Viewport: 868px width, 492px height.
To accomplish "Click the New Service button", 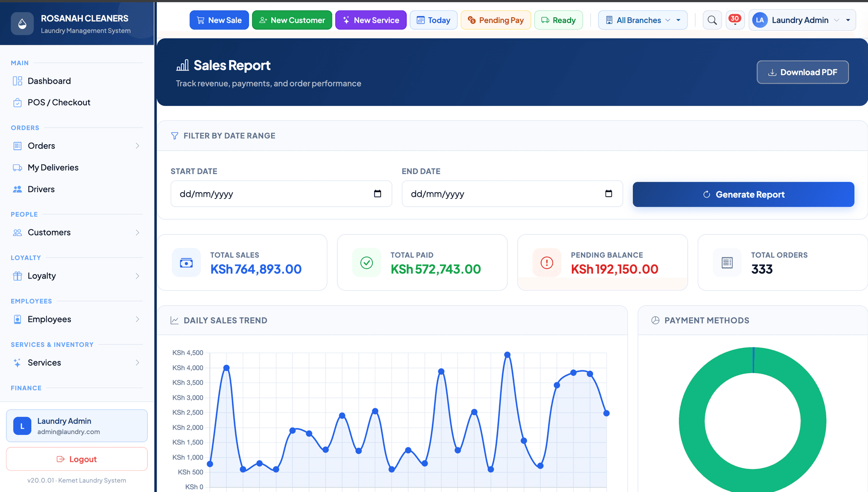I will (x=371, y=20).
